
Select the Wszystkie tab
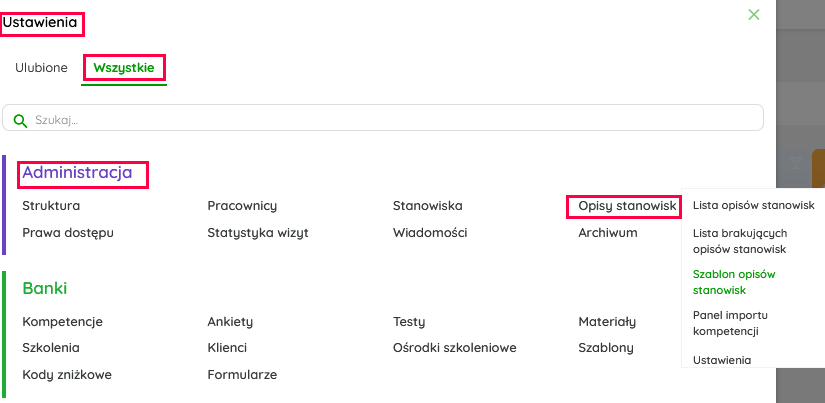(x=124, y=68)
